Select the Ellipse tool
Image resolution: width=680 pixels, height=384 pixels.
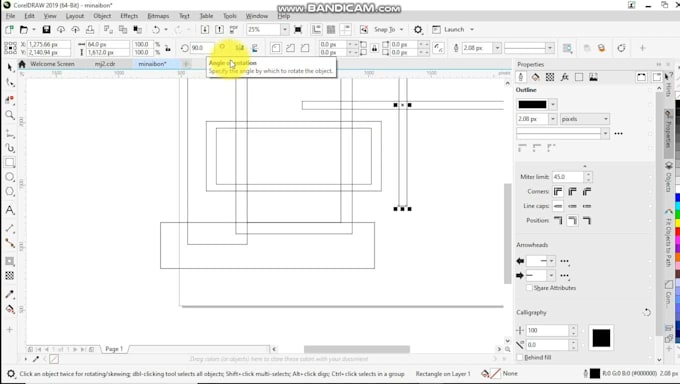point(10,177)
